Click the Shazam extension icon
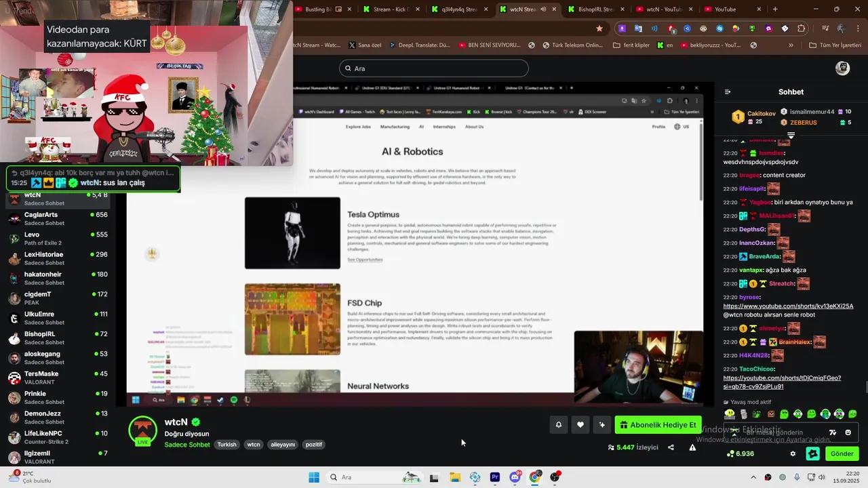The width and height of the screenshot is (868, 488). [x=719, y=28]
